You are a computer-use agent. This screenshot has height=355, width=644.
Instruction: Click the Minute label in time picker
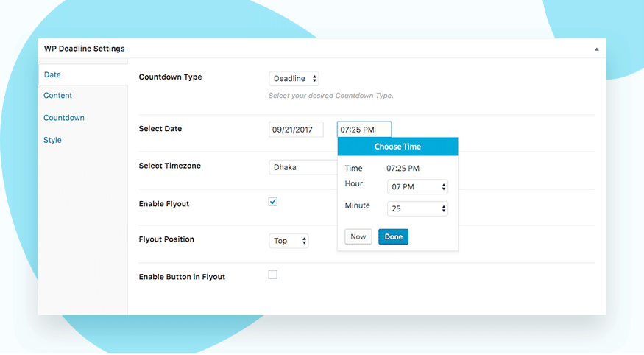(x=357, y=205)
